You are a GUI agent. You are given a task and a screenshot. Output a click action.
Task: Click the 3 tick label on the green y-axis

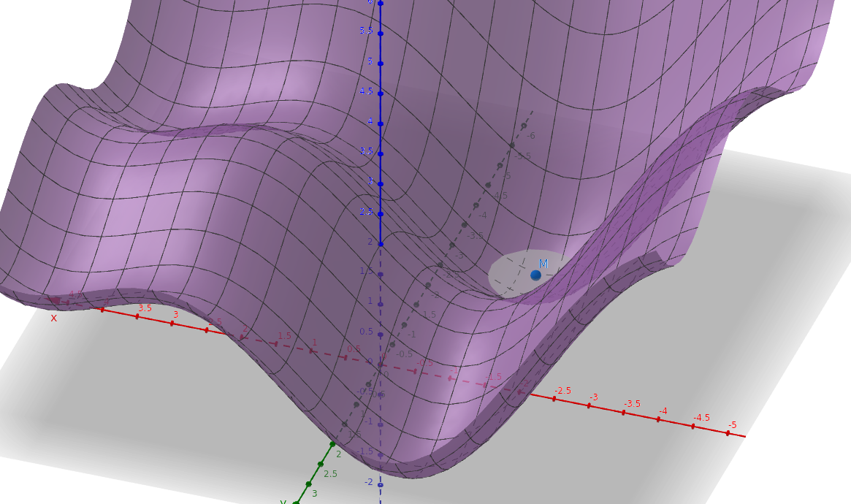tap(315, 494)
